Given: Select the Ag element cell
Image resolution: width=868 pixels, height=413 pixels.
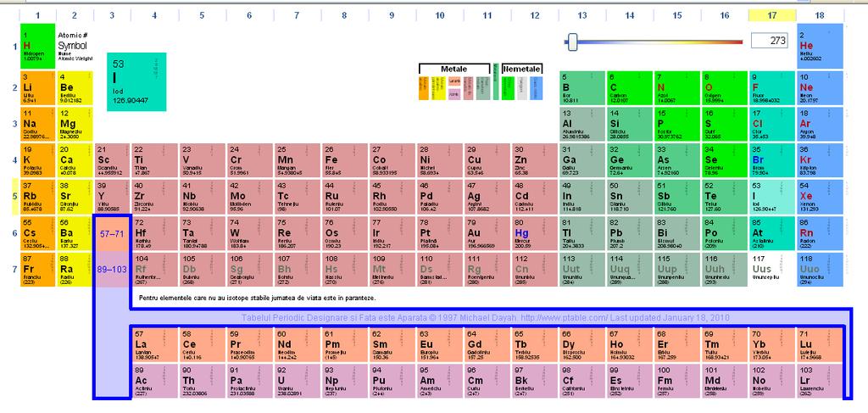Looking at the screenshot, I should tap(487, 197).
